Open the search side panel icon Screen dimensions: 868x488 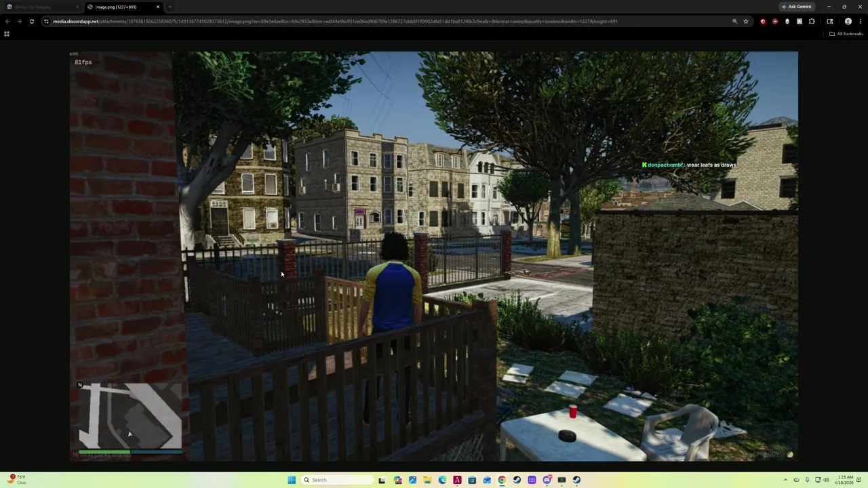tap(830, 21)
